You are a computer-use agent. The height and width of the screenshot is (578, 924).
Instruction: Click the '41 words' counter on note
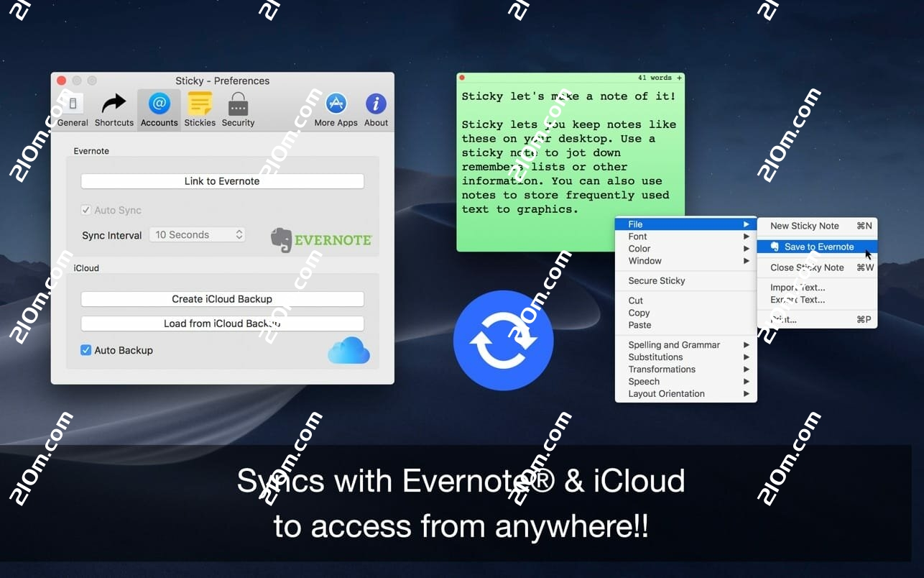(655, 78)
